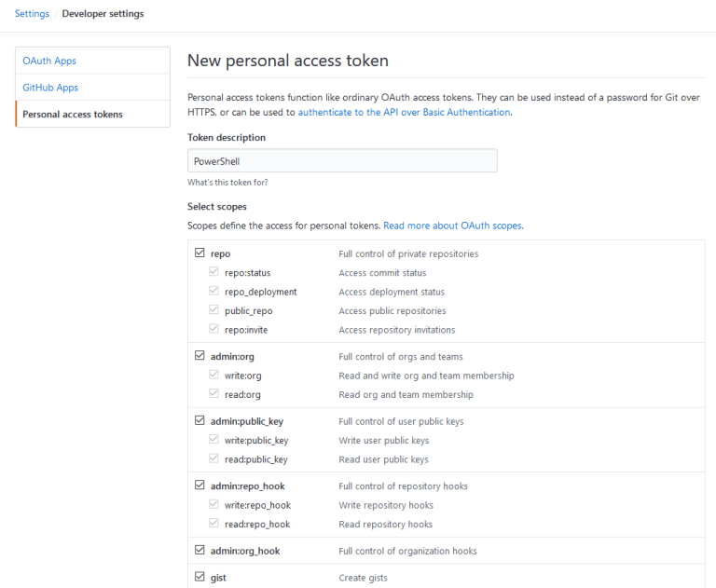This screenshot has height=588, width=716.
Task: Click the 'What's this token for?' hint
Action: tap(227, 182)
